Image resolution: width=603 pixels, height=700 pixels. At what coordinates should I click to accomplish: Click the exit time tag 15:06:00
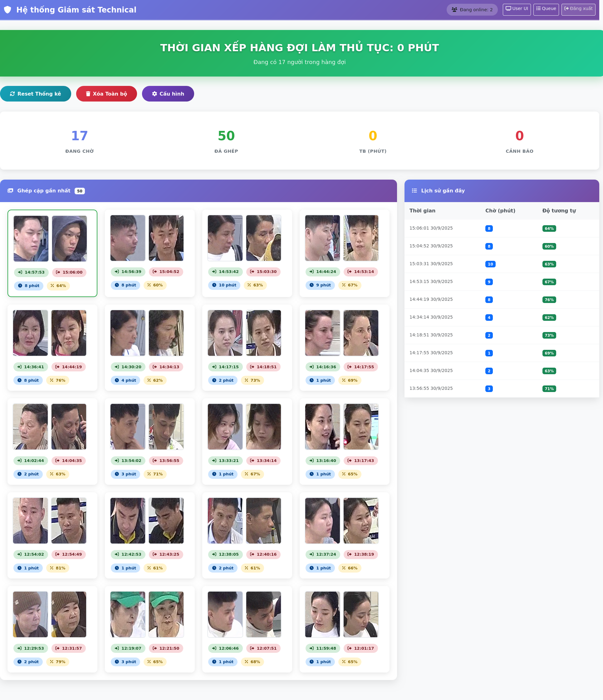click(69, 272)
